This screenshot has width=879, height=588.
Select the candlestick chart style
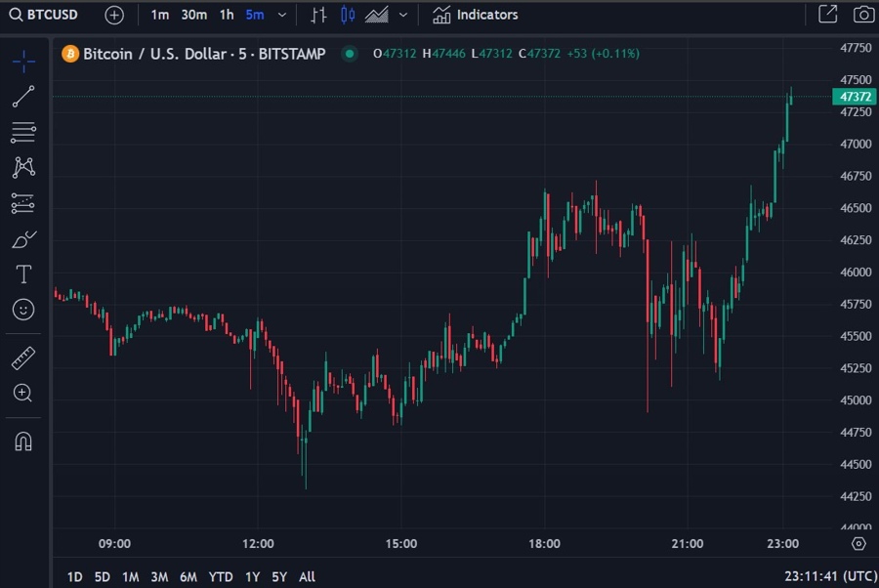click(348, 15)
